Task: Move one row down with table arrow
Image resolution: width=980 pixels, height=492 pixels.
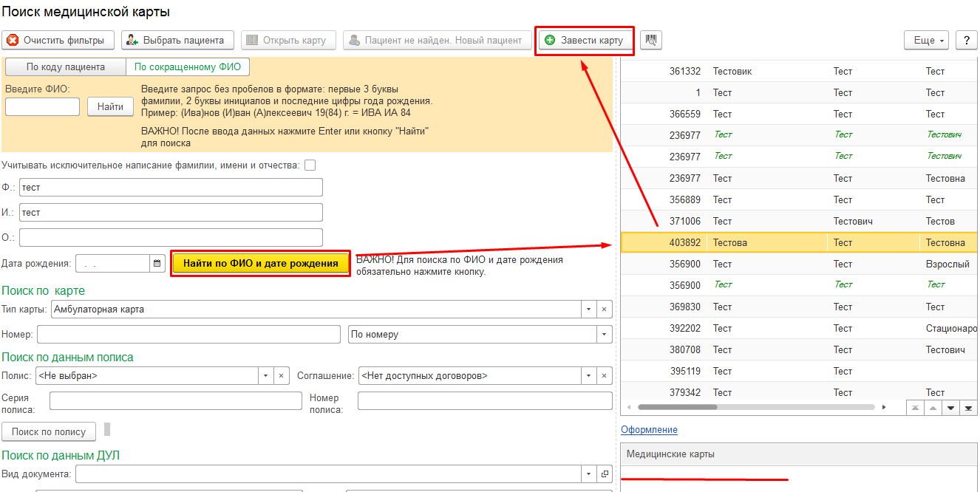Action: [951, 408]
